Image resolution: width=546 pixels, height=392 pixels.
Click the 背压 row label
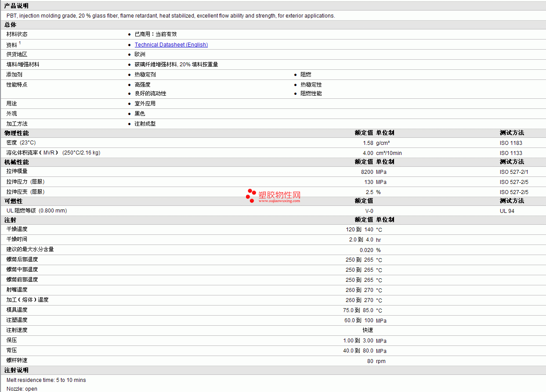pyautogui.click(x=11, y=350)
